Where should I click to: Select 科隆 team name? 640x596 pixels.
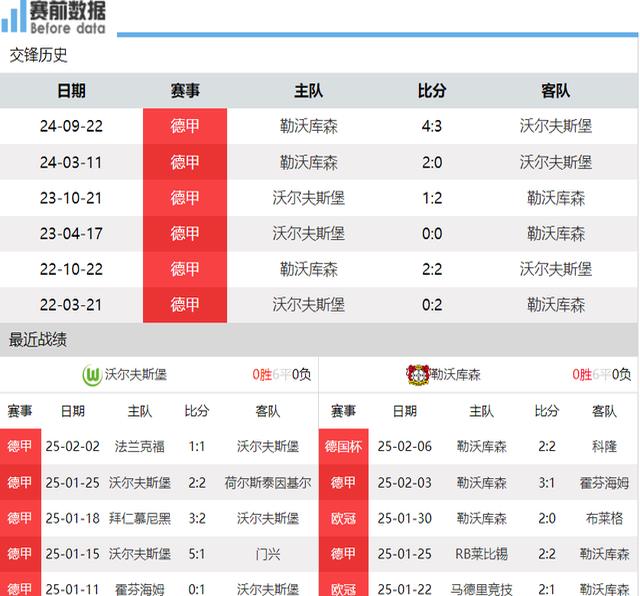coord(604,446)
